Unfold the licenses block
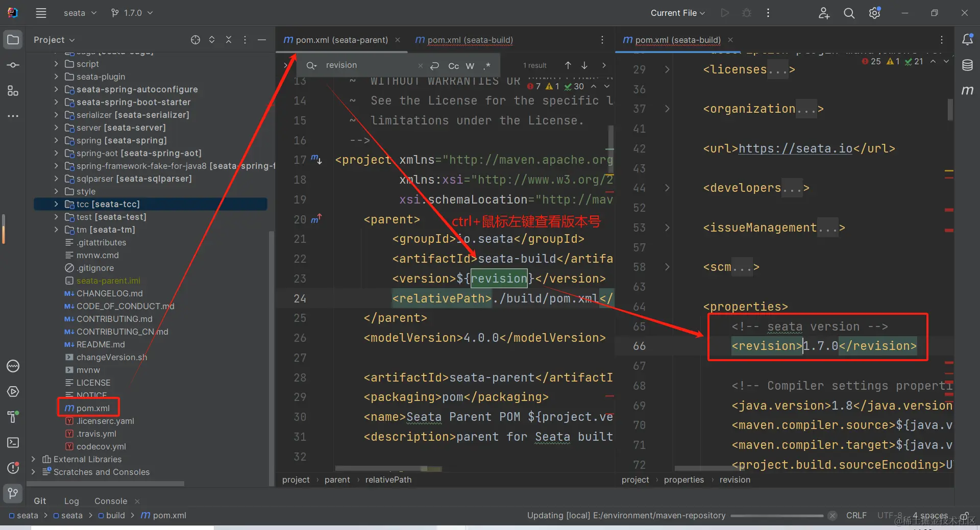980x530 pixels. [667, 69]
